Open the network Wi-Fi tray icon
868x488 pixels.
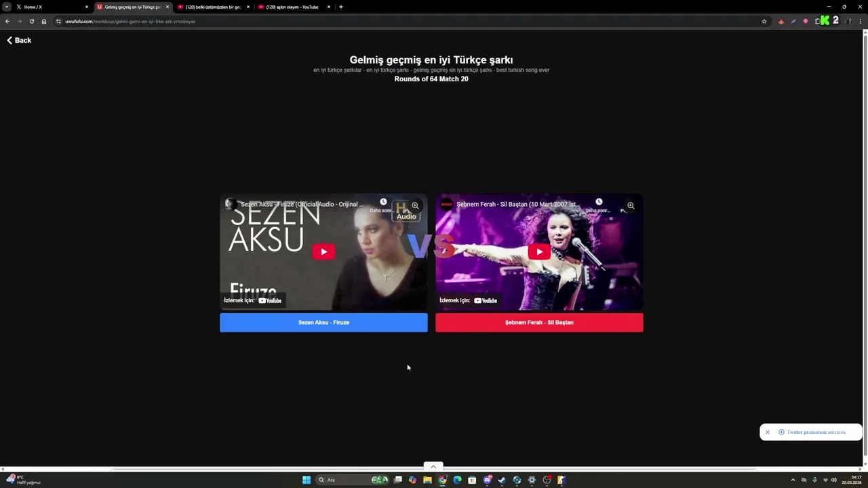tap(825, 480)
